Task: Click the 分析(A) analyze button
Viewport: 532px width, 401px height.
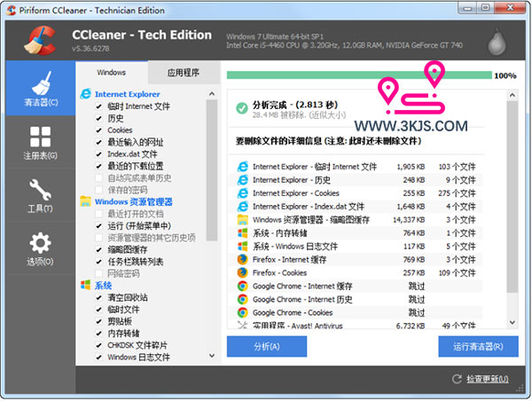Action: pyautogui.click(x=267, y=346)
